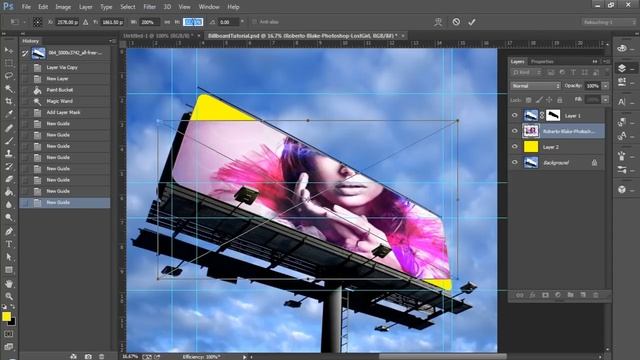Image resolution: width=640 pixels, height=360 pixels.
Task: Switch to the Properties tab
Action: [542, 62]
